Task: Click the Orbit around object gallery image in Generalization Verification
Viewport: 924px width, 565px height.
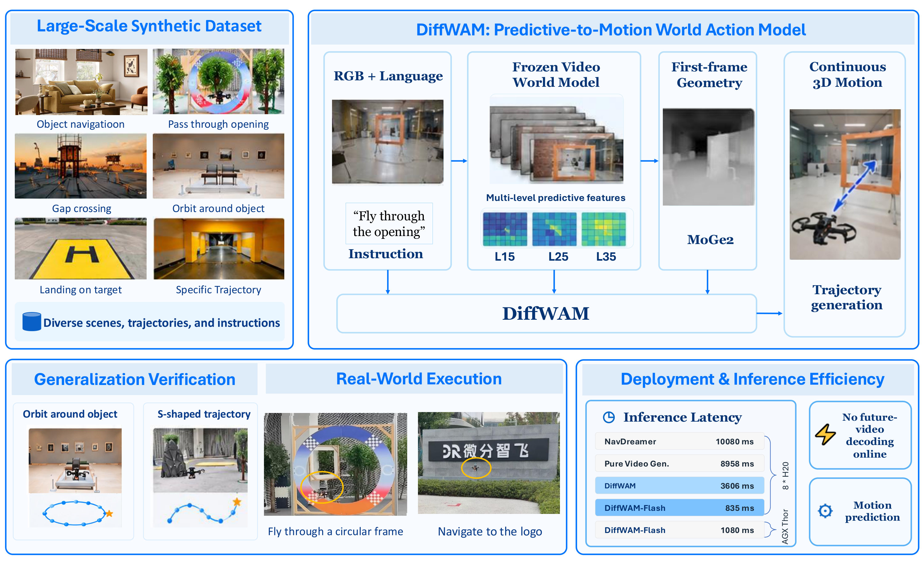Action: 75,460
